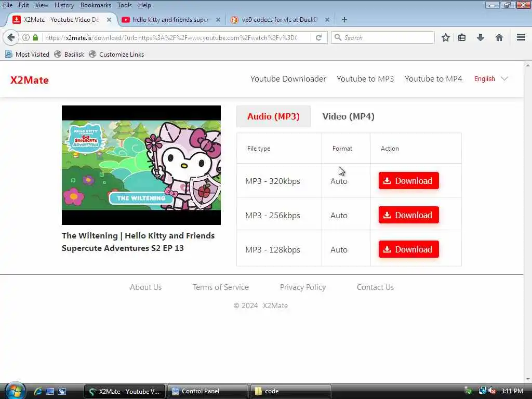
Task: Open the Youtube to MP4 link
Action: [433, 79]
